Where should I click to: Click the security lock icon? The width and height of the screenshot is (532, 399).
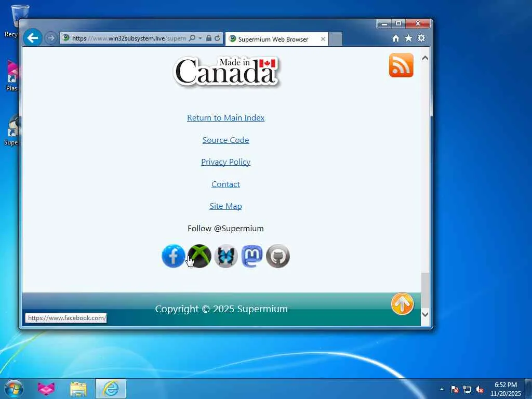click(209, 38)
